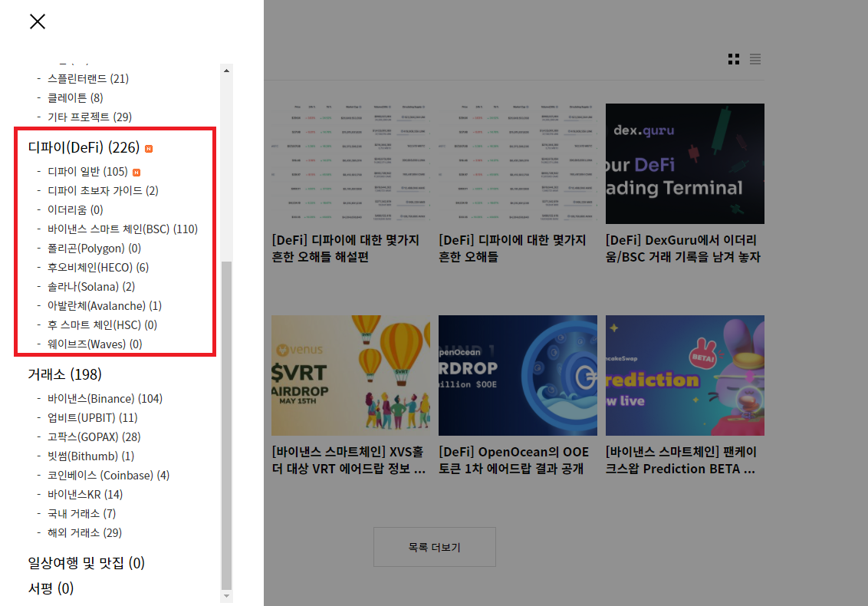Image resolution: width=868 pixels, height=606 pixels.
Task: Select 국내 거래소 (7) subcategory
Action: click(82, 513)
